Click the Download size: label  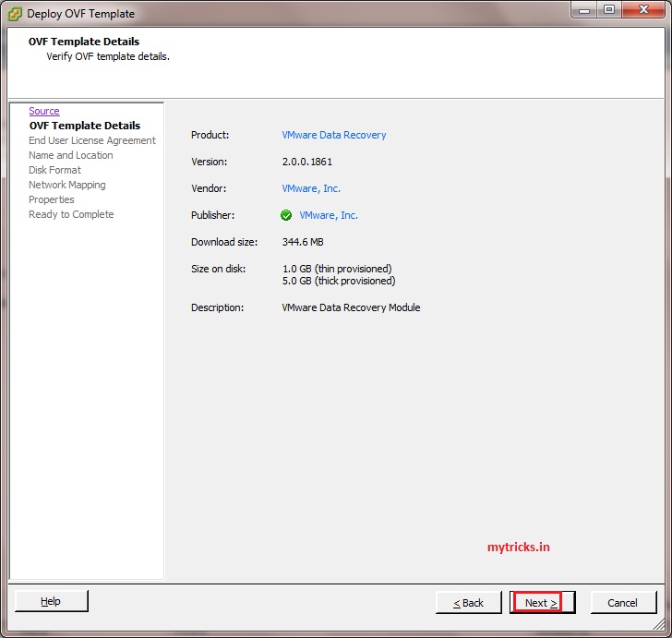pyautogui.click(x=224, y=242)
